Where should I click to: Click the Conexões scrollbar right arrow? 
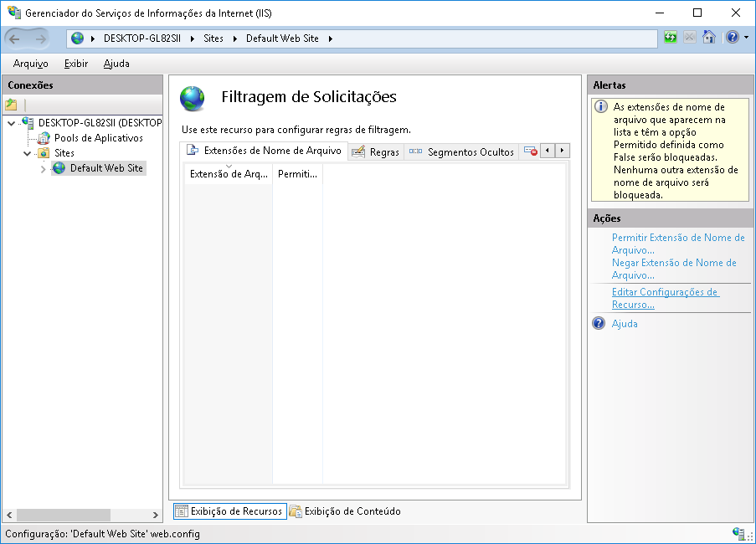[155, 515]
